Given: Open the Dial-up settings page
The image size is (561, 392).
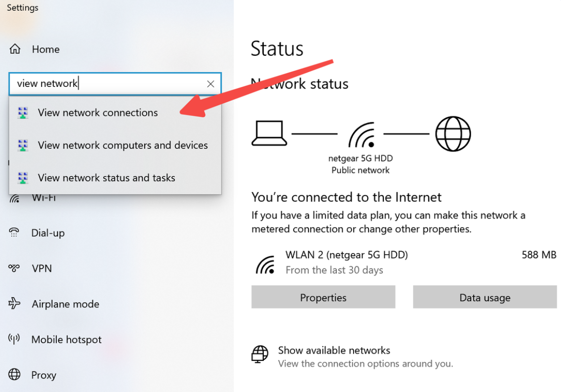Looking at the screenshot, I should tap(48, 233).
